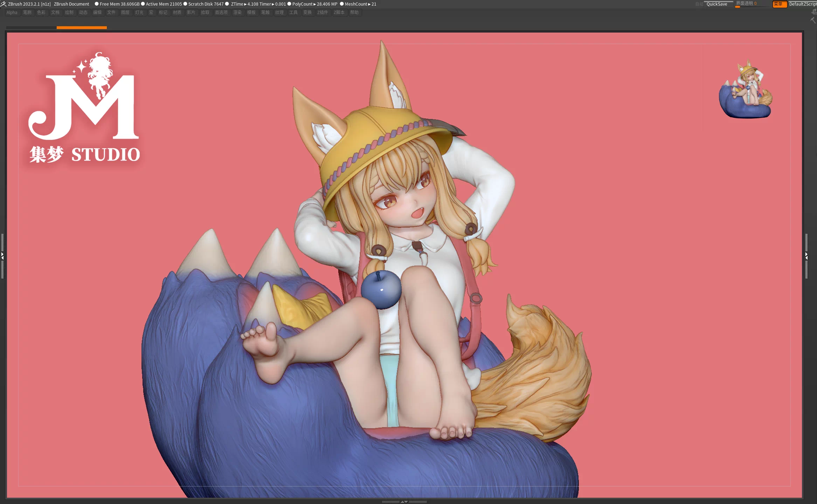Adjust the 界面透明 slider
Image resolution: width=817 pixels, height=504 pixels.
752,4
